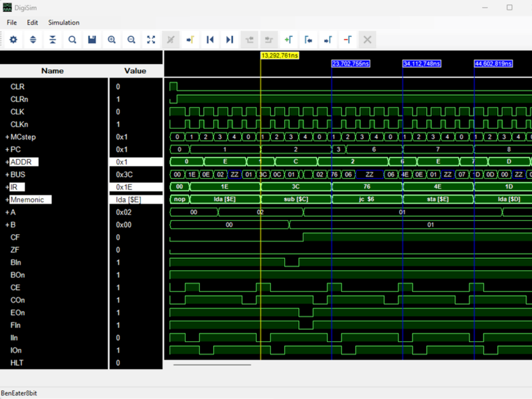Click the 0x1E value of IR

pos(124,187)
